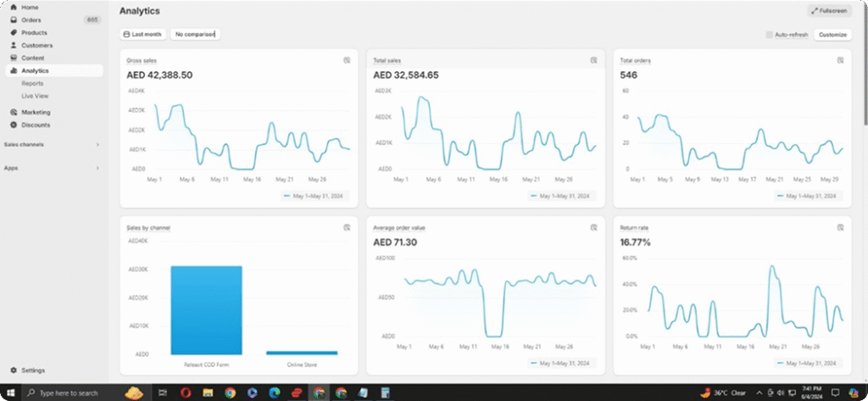Enable the Auto-refresh checkbox
Viewport: 868px width, 401px height.
pos(769,35)
